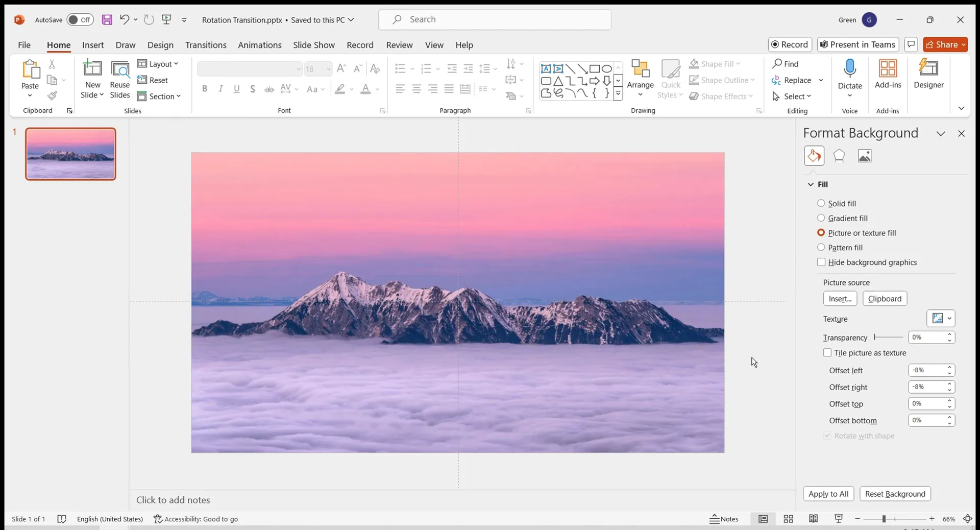
Task: Increase font size icon
Action: (x=341, y=68)
